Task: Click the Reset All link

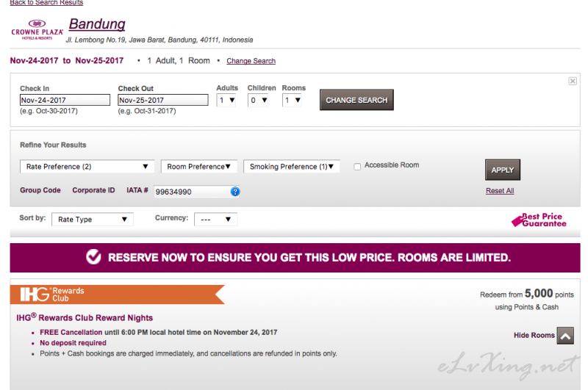Action: (500, 191)
